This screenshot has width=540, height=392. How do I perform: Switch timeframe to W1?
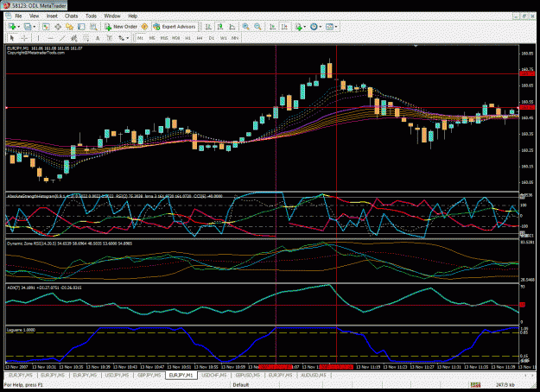point(223,38)
